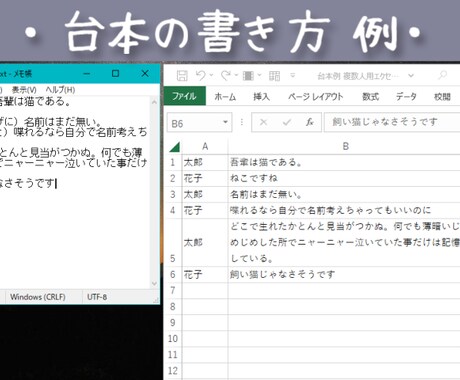Click the cell reading ねこですね
Screen dimensions: 460x380
(x=344, y=178)
